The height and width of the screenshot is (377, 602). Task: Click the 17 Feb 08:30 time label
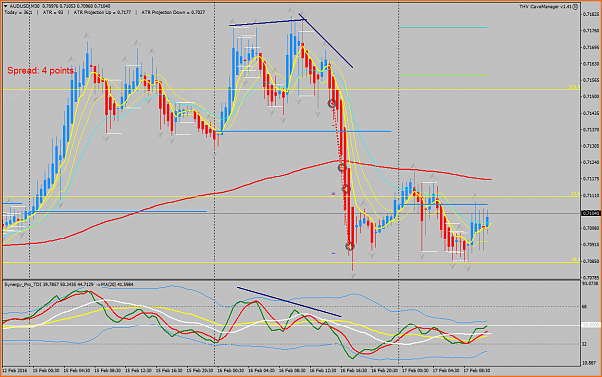click(x=476, y=371)
